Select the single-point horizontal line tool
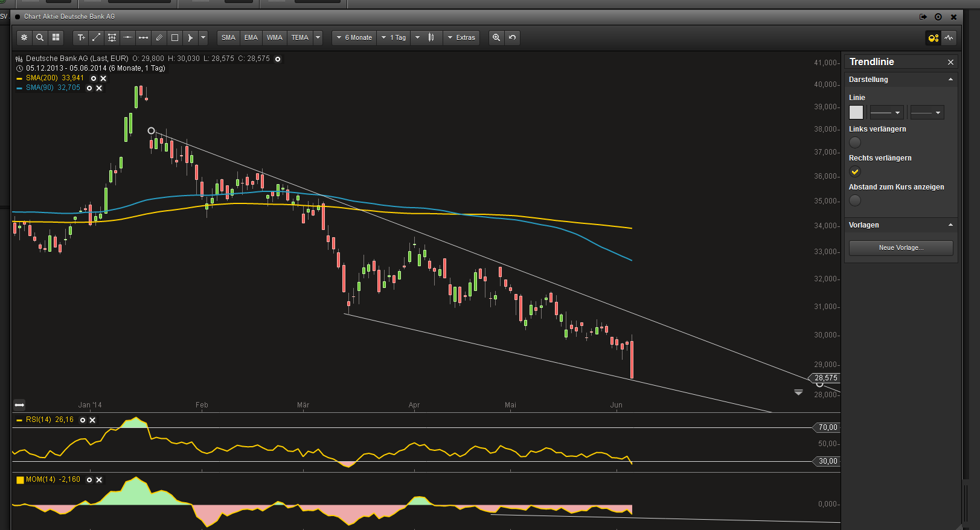Screen dimensions: 980x530 point(128,37)
